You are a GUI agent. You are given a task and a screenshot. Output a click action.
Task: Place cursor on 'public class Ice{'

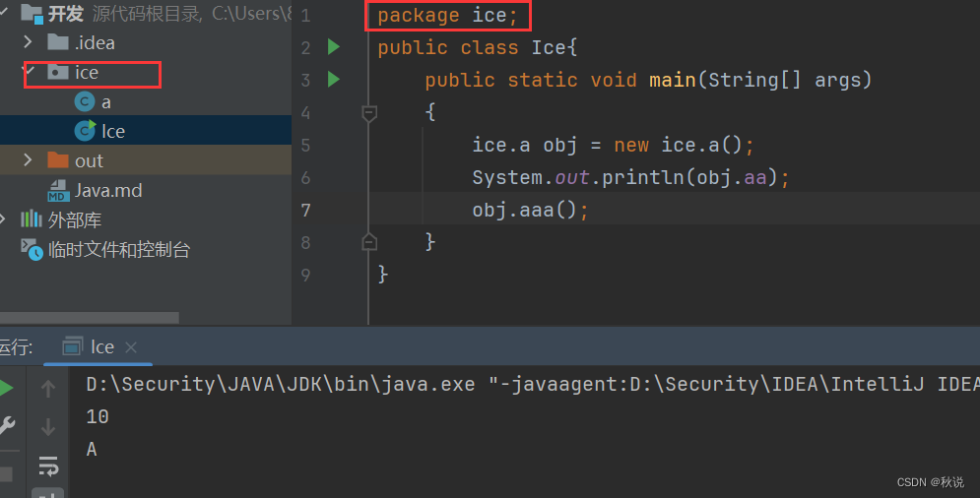(478, 47)
